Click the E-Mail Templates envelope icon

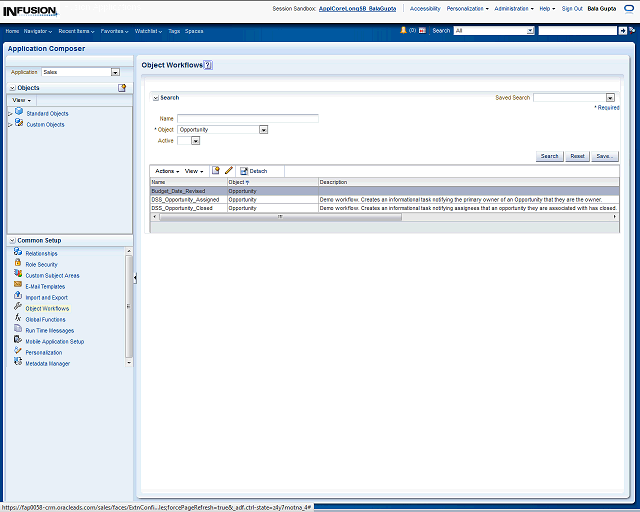(18, 286)
